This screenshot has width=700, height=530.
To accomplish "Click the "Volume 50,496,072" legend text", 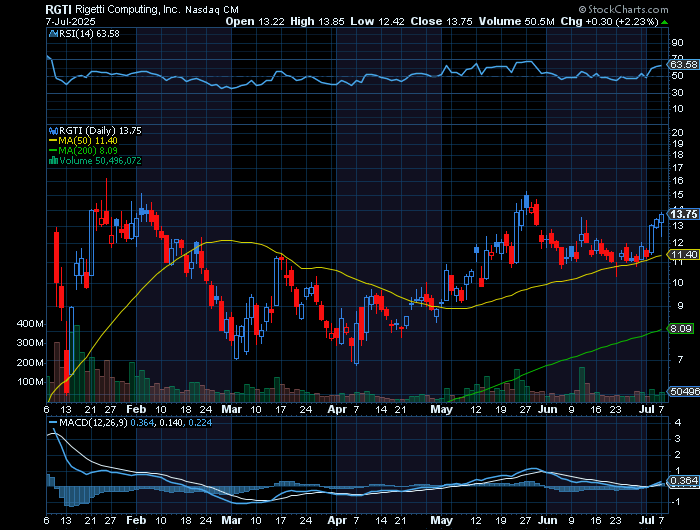I will (100, 161).
